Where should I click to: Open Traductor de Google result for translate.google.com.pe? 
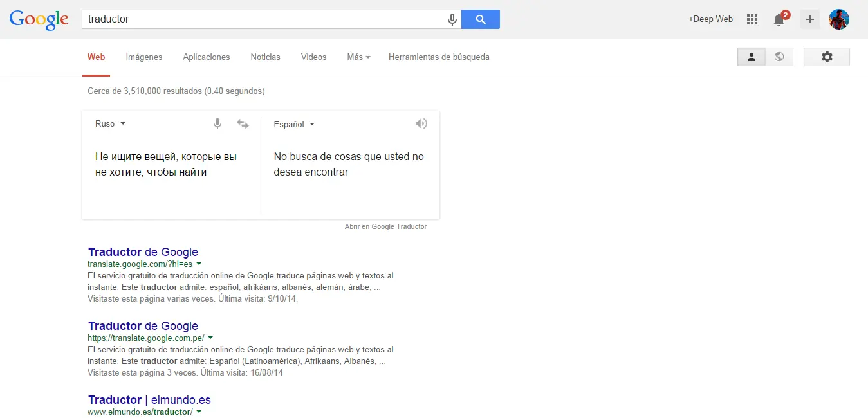(143, 326)
